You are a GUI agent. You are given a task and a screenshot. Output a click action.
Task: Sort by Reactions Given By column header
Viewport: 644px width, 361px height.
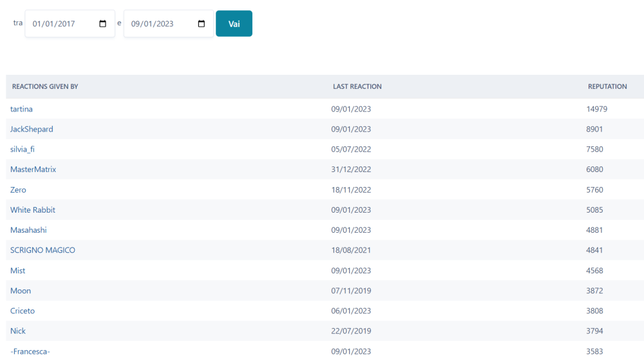point(45,86)
